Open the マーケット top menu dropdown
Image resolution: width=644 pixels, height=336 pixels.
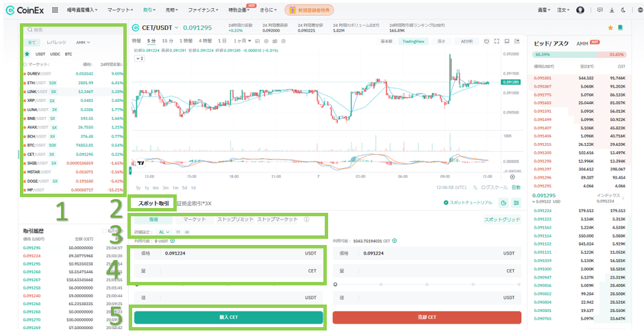(x=120, y=10)
